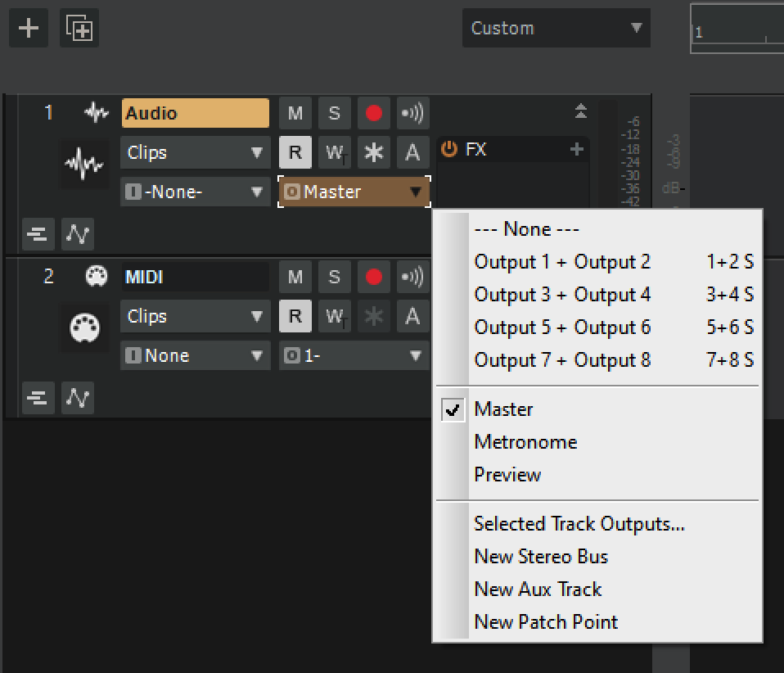Viewport: 784px width, 673px height.
Task: Choose Output 7 + Output 8
Action: point(597,359)
